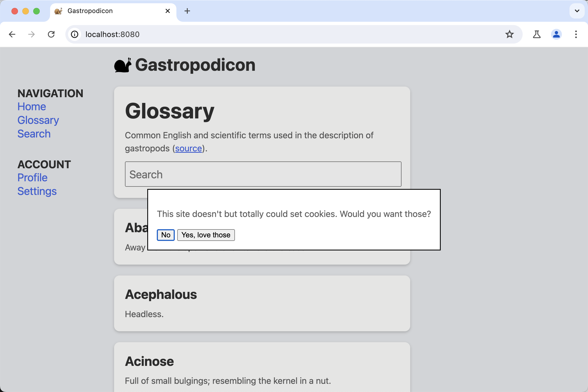Viewport: 588px width, 392px height.
Task: Click the browser forward navigation arrow
Action: pyautogui.click(x=31, y=34)
